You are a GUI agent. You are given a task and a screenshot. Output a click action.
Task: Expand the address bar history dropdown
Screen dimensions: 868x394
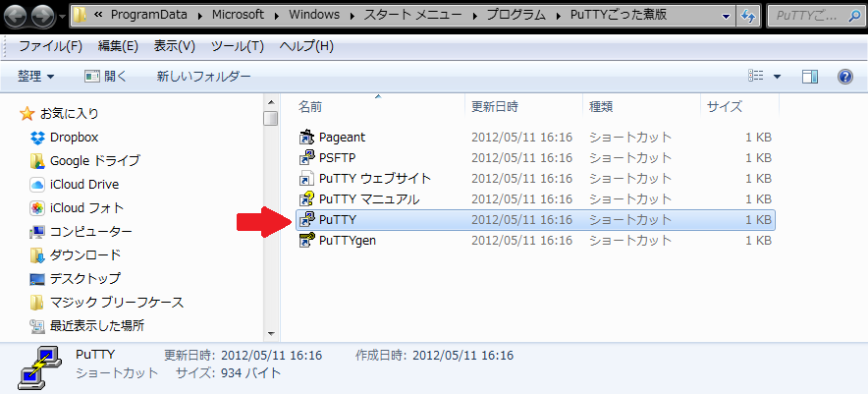click(726, 17)
